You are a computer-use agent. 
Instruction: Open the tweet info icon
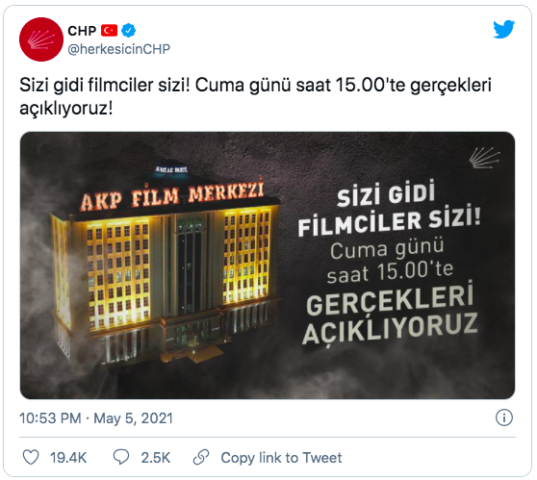pos(504,418)
